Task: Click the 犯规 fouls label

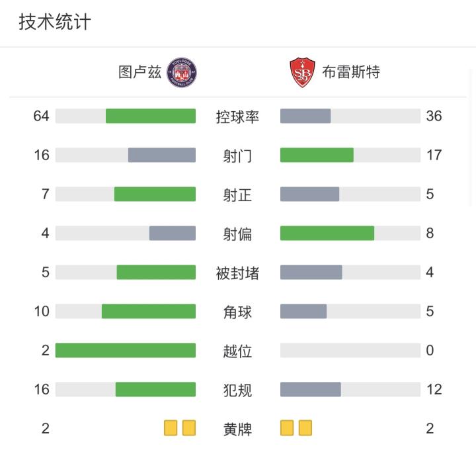Action: click(x=237, y=390)
